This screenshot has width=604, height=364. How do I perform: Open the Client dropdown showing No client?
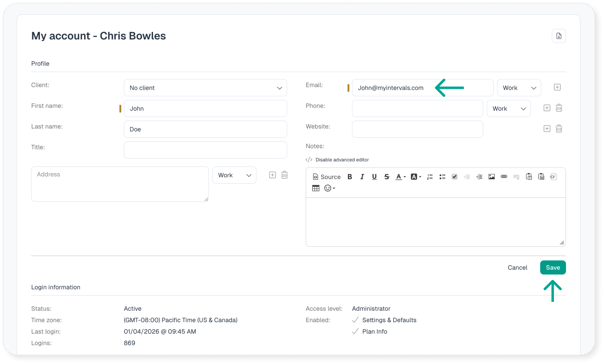[x=205, y=88]
